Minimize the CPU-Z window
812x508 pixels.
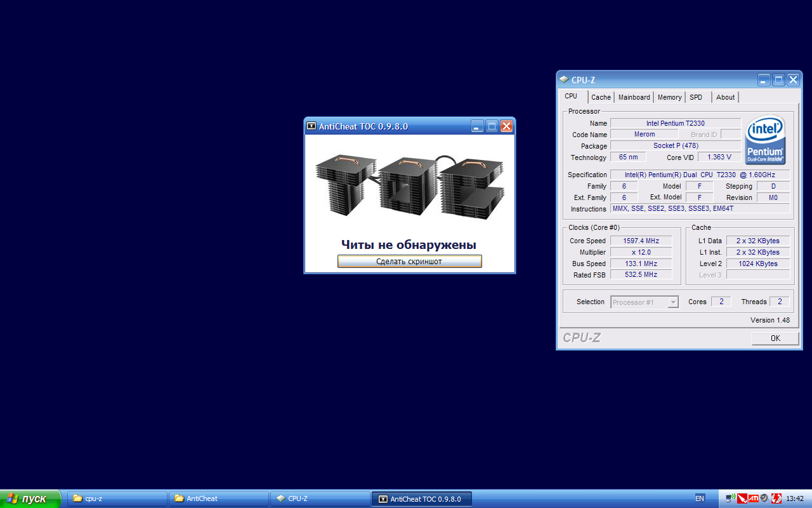click(764, 80)
